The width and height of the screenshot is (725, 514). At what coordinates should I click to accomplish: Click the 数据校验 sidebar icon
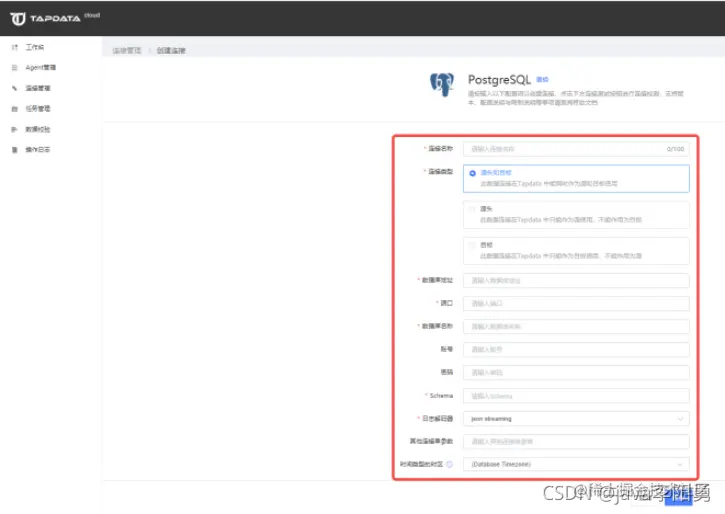[x=14, y=129]
